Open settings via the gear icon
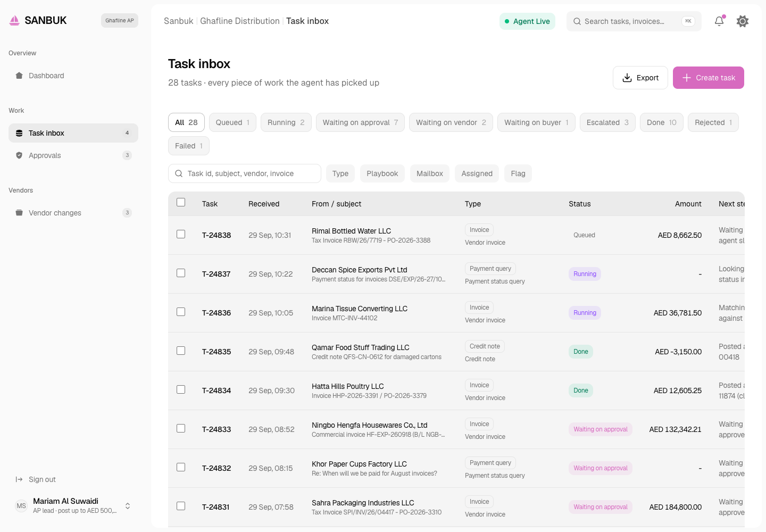766x532 pixels. point(743,21)
